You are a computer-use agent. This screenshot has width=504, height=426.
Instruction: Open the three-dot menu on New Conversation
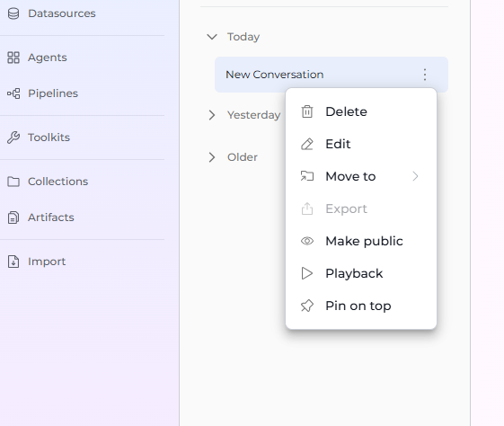click(x=425, y=75)
